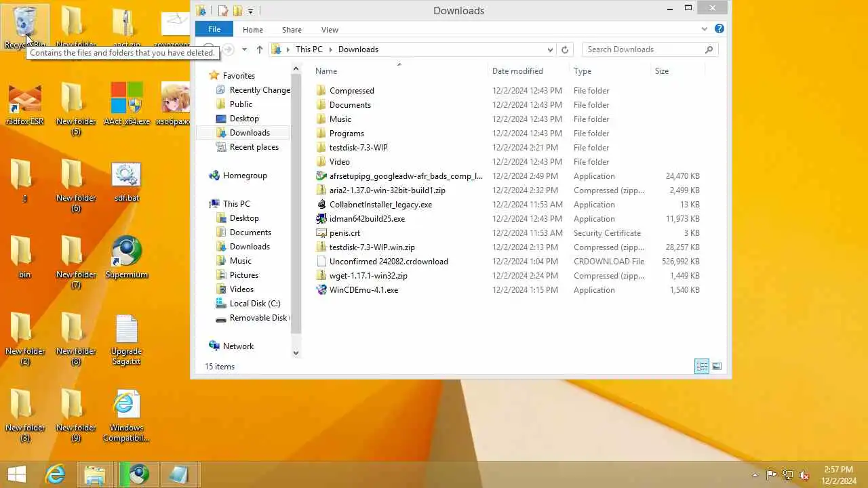Click the Properties quick access toolbar icon
The width and height of the screenshot is (868, 488).
(x=222, y=11)
